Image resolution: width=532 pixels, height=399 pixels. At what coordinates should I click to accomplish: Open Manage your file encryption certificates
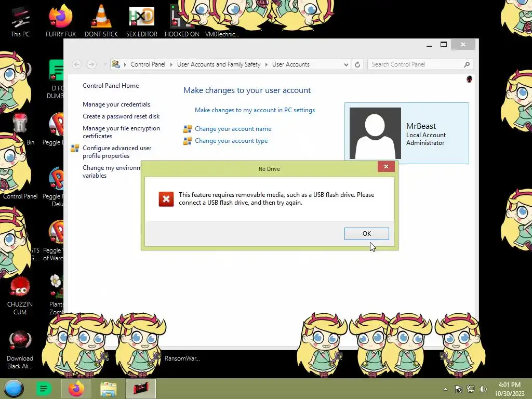(121, 132)
